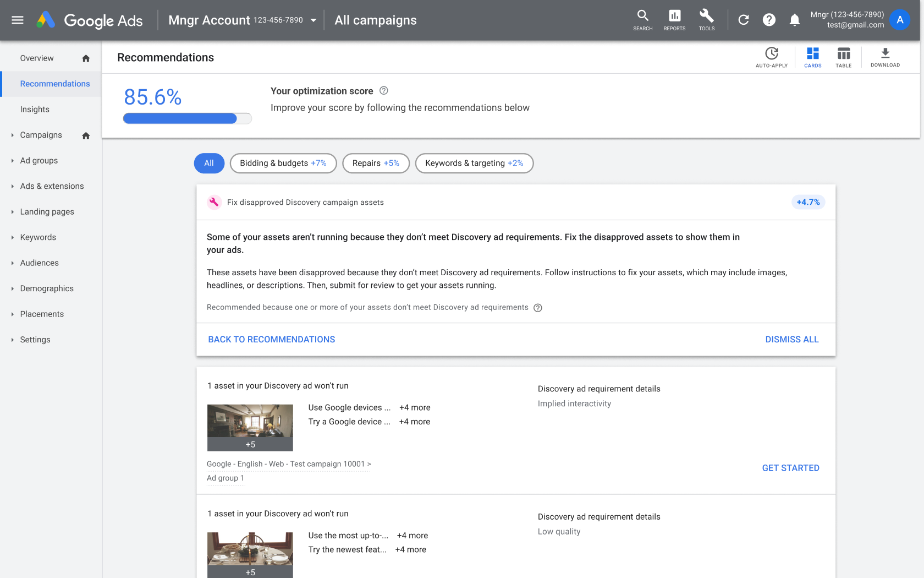Open the Tools menu icon
Screen dimensions: 924x578
tap(706, 20)
